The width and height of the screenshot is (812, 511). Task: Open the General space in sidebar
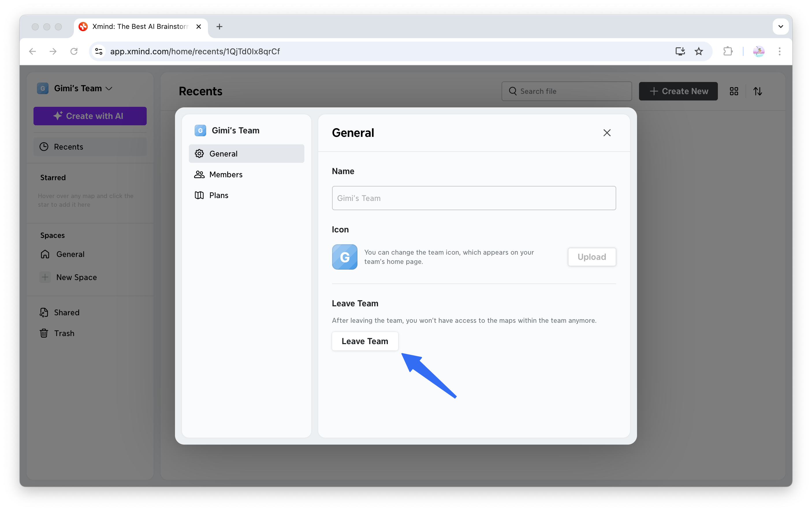(90, 254)
